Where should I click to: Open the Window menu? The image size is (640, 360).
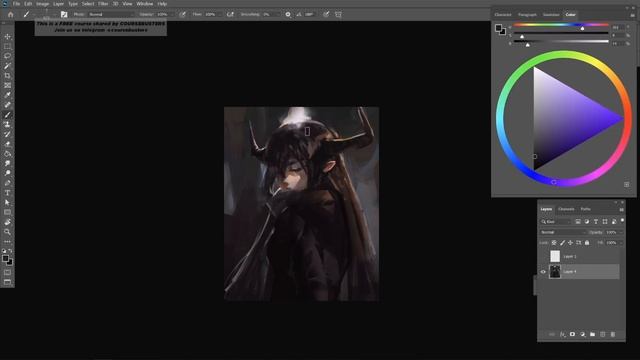tap(144, 4)
